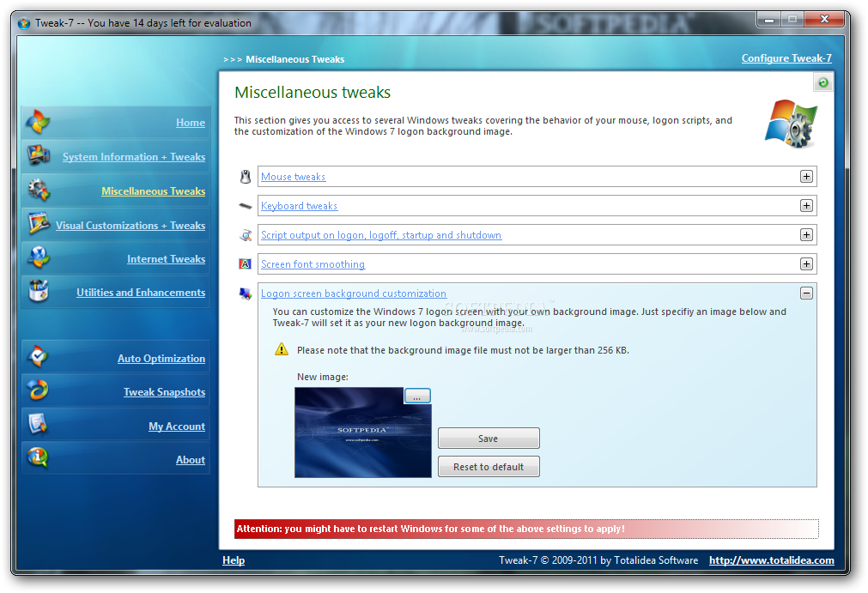Click the Configure Tweak-7 link
The image size is (868, 593).
786,58
